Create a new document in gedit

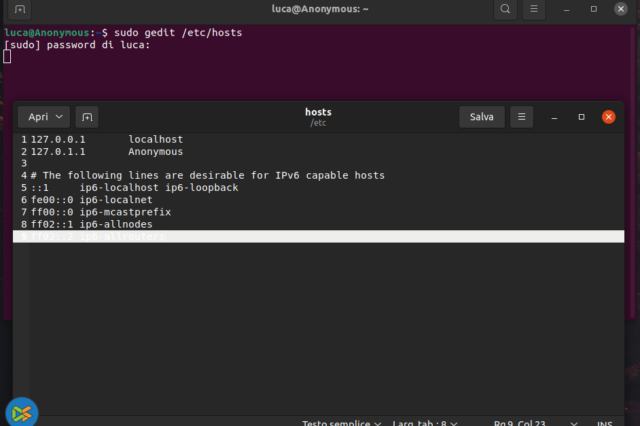tap(87, 117)
